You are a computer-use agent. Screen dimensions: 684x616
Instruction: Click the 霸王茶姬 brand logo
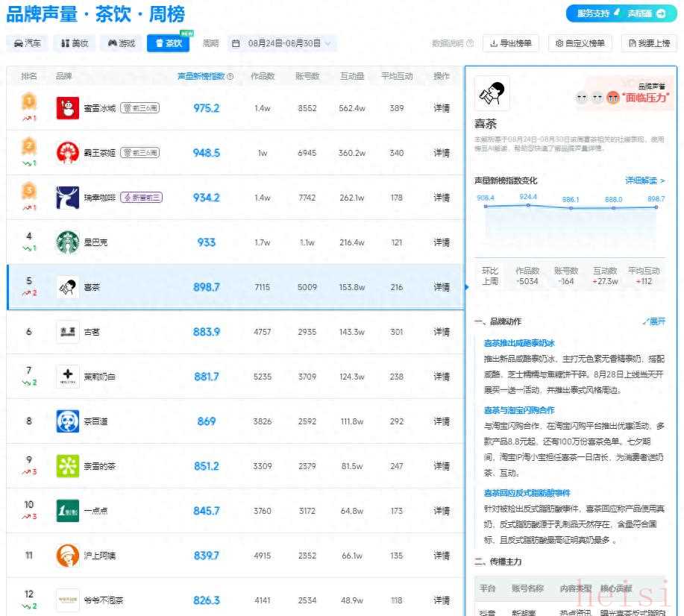click(x=68, y=153)
